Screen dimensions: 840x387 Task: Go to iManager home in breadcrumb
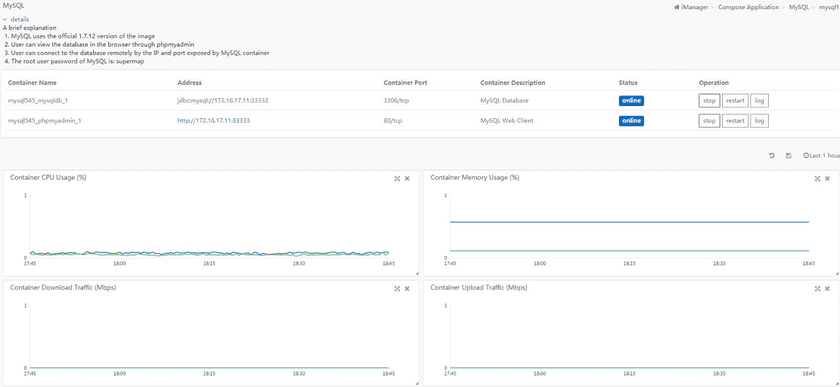(x=691, y=8)
